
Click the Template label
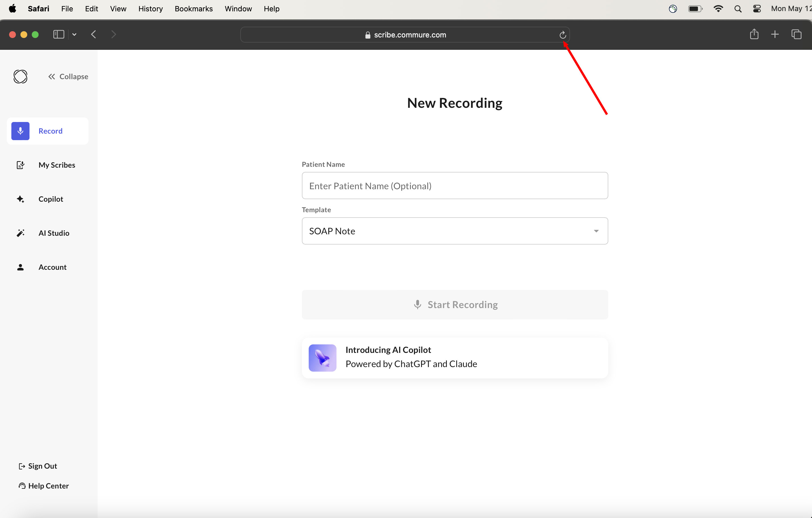(x=316, y=210)
